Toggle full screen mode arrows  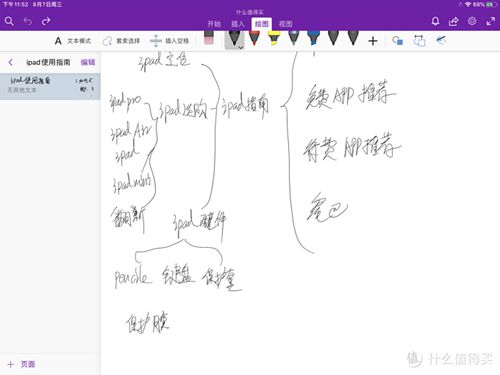click(490, 22)
